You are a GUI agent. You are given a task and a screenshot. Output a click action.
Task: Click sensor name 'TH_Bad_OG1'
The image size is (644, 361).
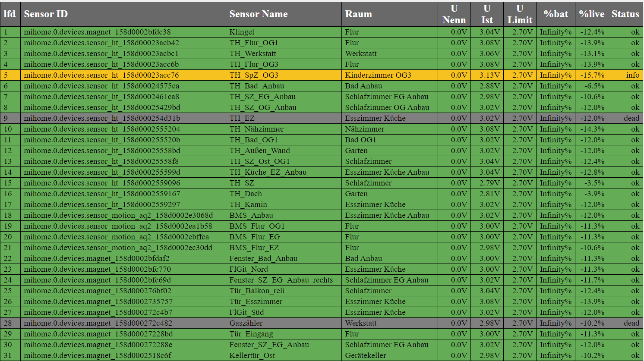[253, 140]
